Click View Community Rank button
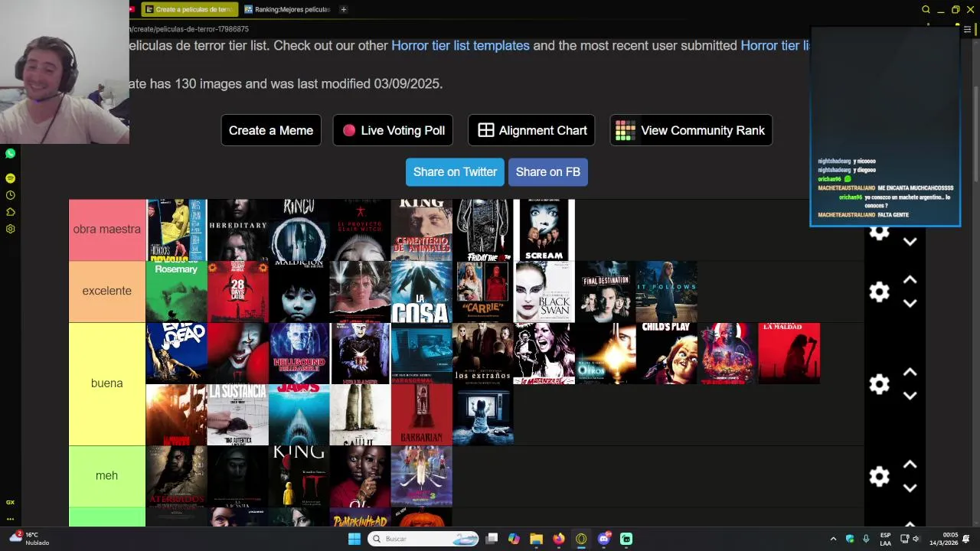980x551 pixels. pos(691,130)
